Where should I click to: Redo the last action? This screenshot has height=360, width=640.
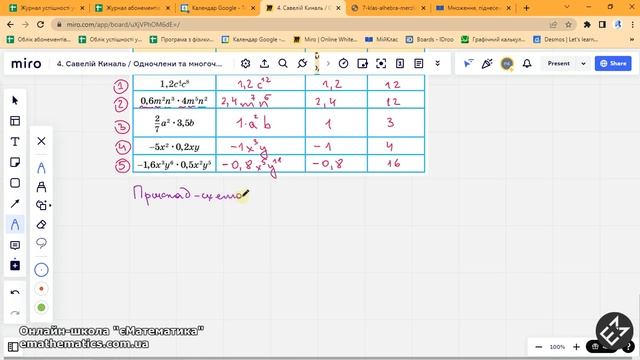tap(15, 313)
